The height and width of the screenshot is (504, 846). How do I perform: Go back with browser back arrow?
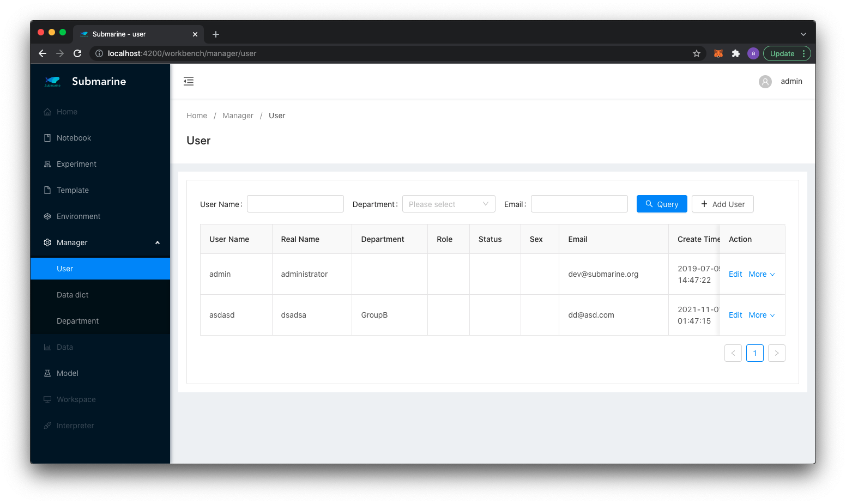(43, 53)
